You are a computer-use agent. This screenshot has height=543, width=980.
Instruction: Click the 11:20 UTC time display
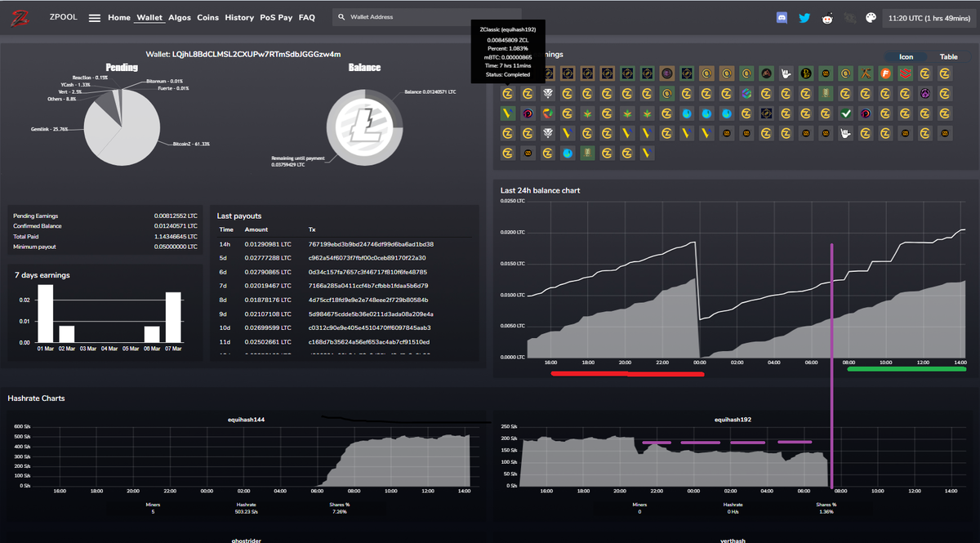pos(929,17)
